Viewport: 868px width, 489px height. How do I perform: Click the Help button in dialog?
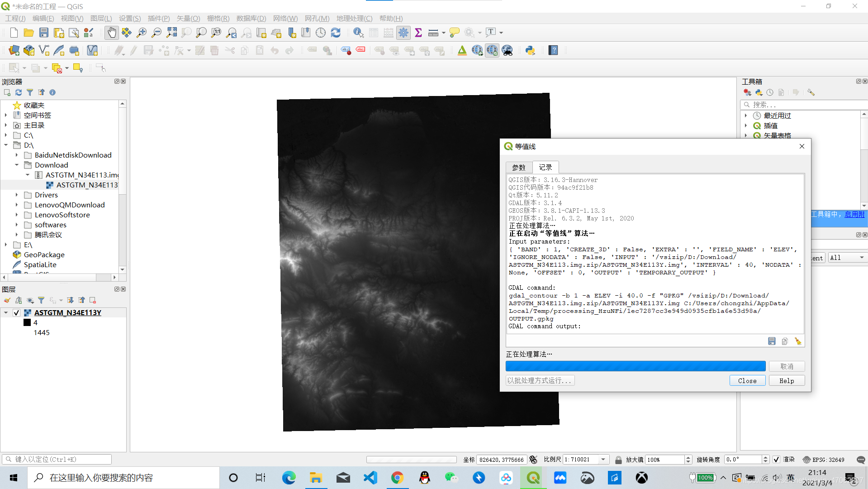coord(787,381)
